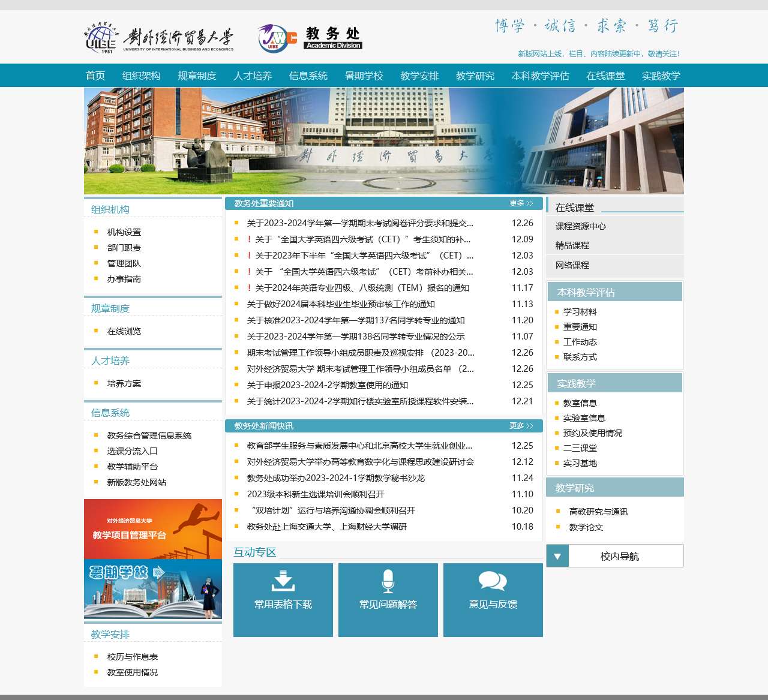This screenshot has width=768, height=700.
Task: Open the 教学辅助平台 link
Action: pos(133,467)
